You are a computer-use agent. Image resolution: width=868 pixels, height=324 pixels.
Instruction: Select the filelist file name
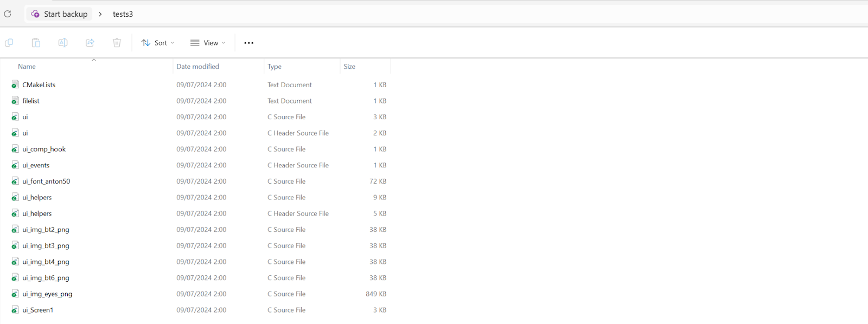(x=31, y=101)
